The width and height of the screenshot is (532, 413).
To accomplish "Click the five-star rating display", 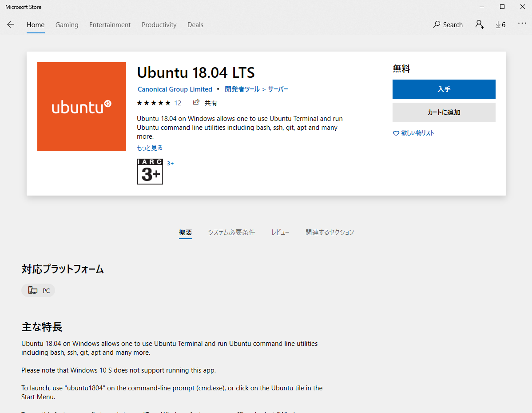I will tap(154, 103).
